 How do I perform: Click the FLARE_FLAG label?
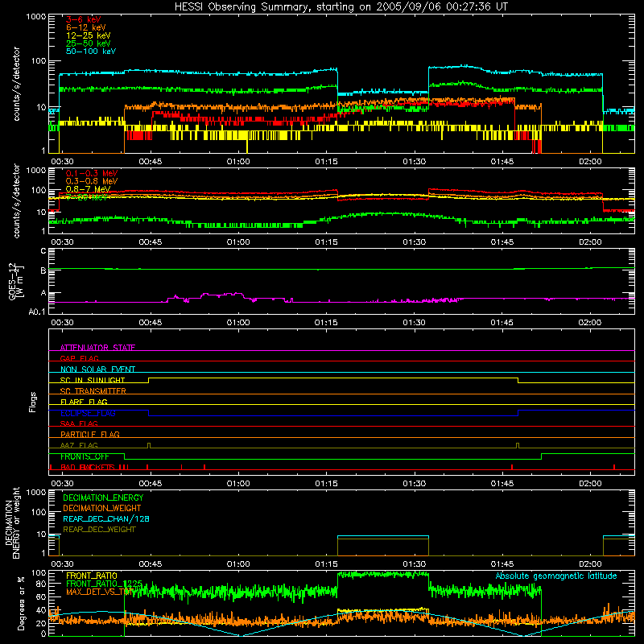tap(84, 402)
